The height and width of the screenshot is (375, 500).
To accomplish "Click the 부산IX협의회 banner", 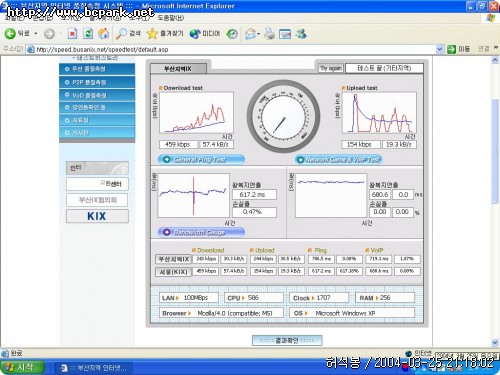I will pos(97,200).
